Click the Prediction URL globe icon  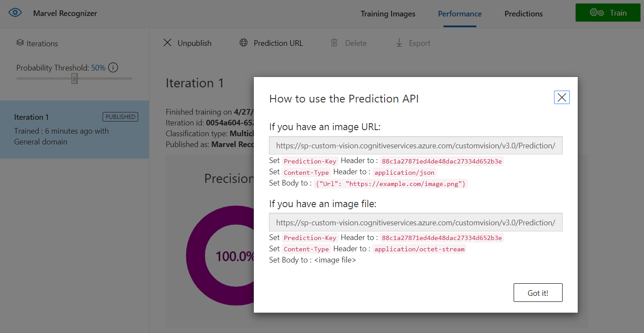[244, 43]
